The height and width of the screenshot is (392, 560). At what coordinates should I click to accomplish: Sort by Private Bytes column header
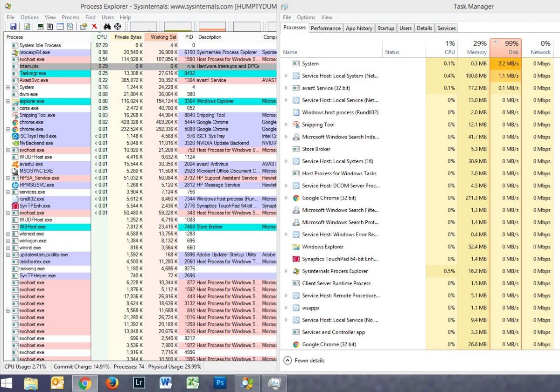coord(127,37)
